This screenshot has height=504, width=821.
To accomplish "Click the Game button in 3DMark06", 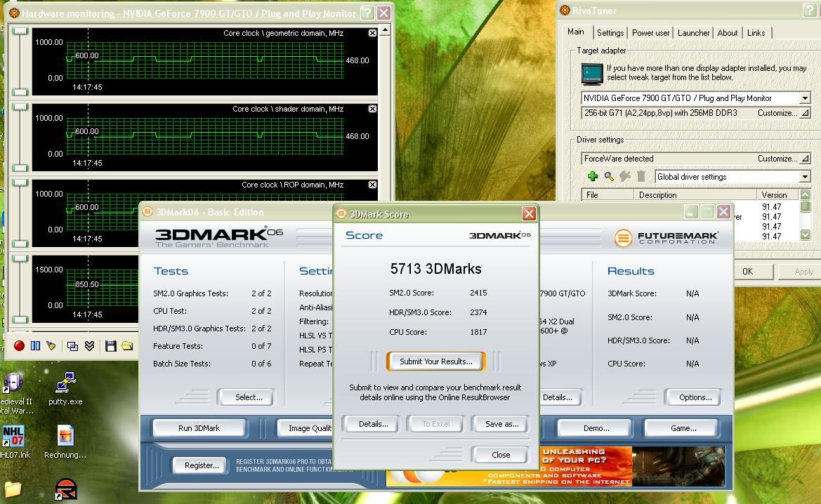I will 683,428.
